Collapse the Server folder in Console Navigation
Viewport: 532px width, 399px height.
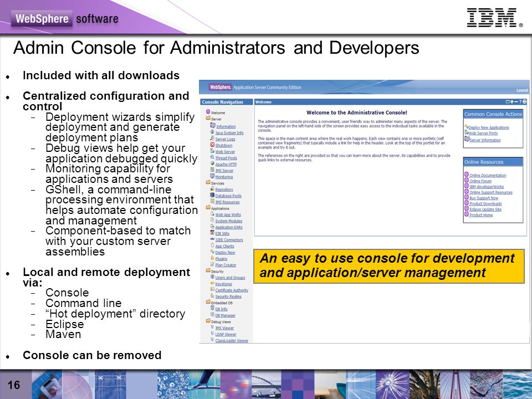click(x=208, y=119)
